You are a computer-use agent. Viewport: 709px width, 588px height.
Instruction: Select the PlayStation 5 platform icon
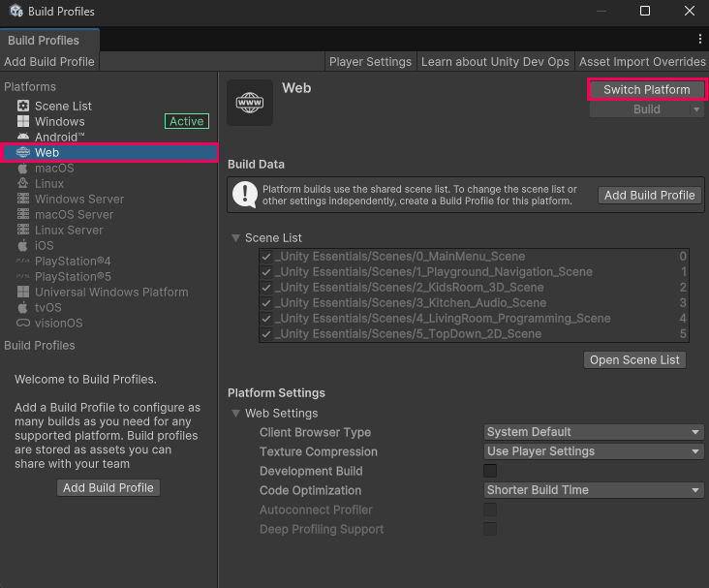click(23, 276)
